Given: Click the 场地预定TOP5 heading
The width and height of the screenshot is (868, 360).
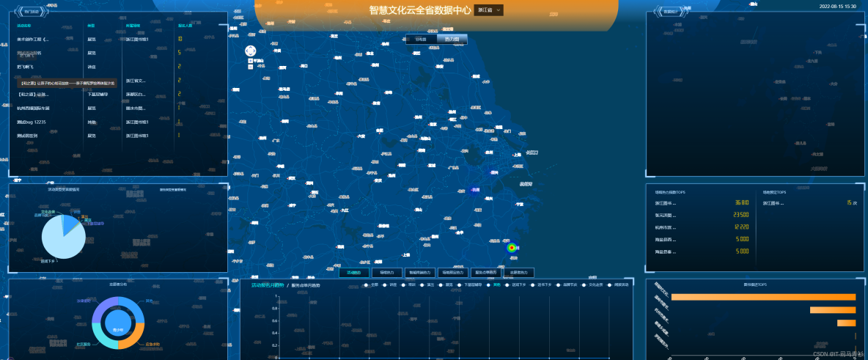Looking at the screenshot, I should click(773, 192).
